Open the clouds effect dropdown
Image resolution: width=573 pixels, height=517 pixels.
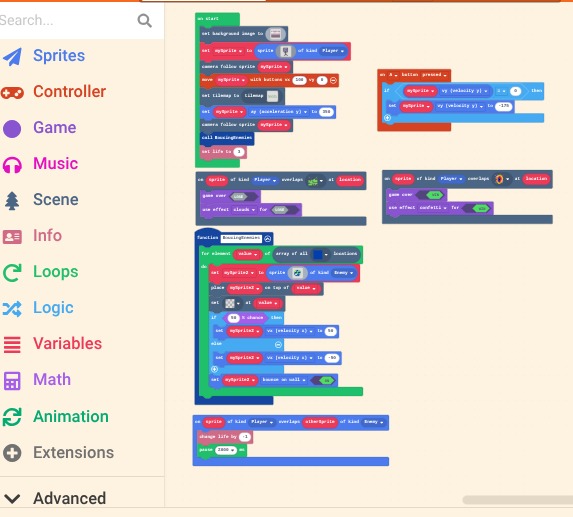pos(244,210)
